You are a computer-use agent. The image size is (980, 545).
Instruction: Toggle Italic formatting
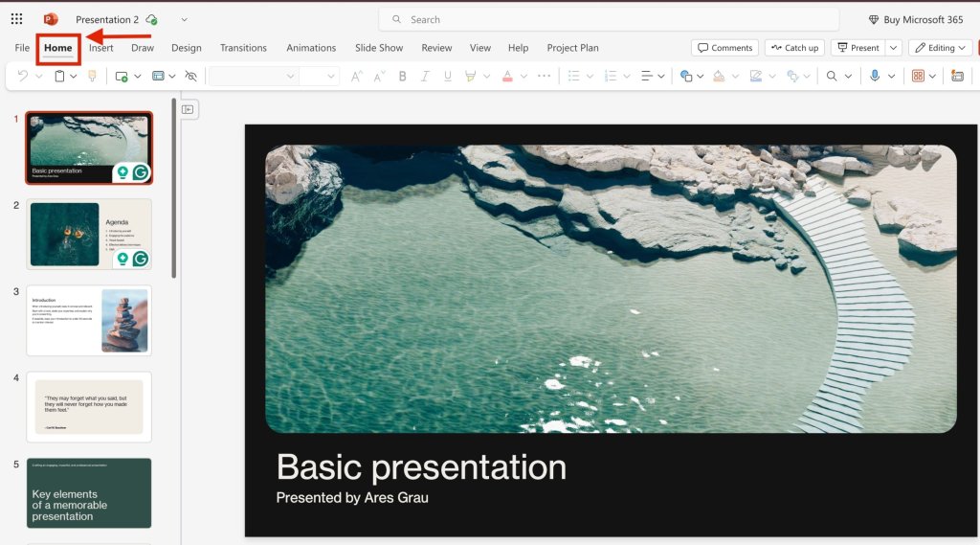tap(425, 76)
